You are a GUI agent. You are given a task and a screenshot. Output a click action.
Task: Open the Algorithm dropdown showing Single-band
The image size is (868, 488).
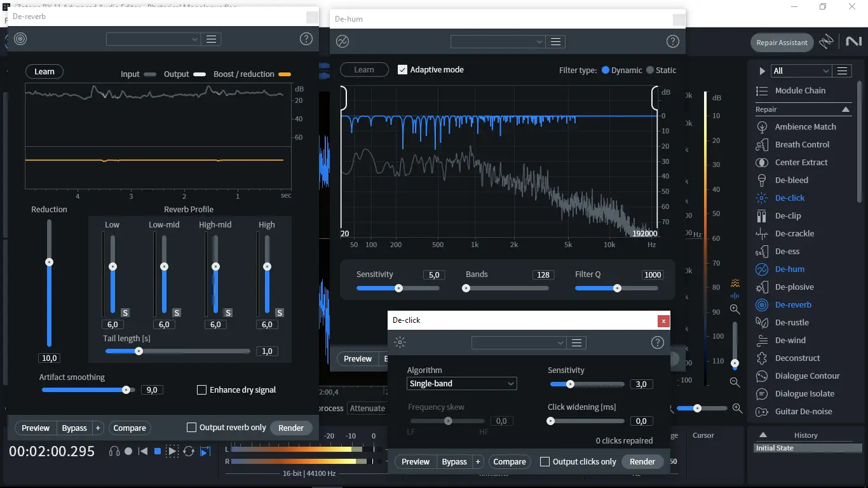[462, 383]
